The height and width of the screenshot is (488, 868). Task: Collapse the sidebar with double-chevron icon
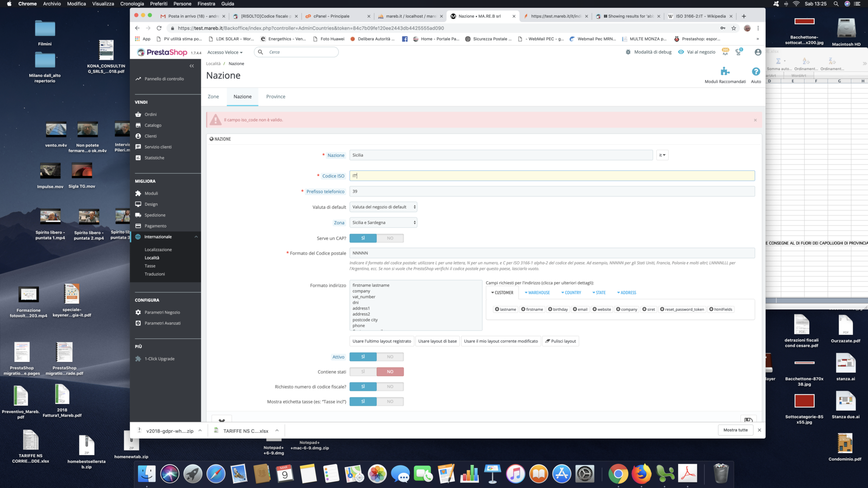pyautogui.click(x=192, y=66)
